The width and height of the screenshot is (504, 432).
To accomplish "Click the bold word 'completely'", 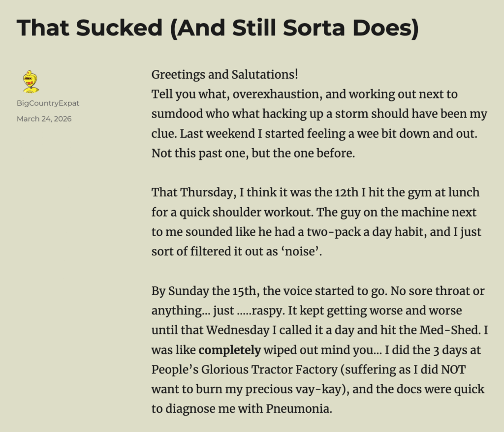I will (x=229, y=350).
